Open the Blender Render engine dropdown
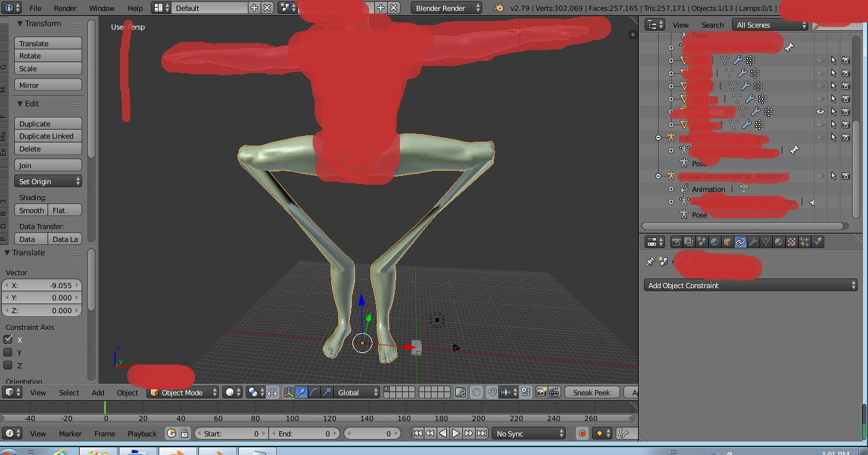The height and width of the screenshot is (455, 868). coord(447,8)
